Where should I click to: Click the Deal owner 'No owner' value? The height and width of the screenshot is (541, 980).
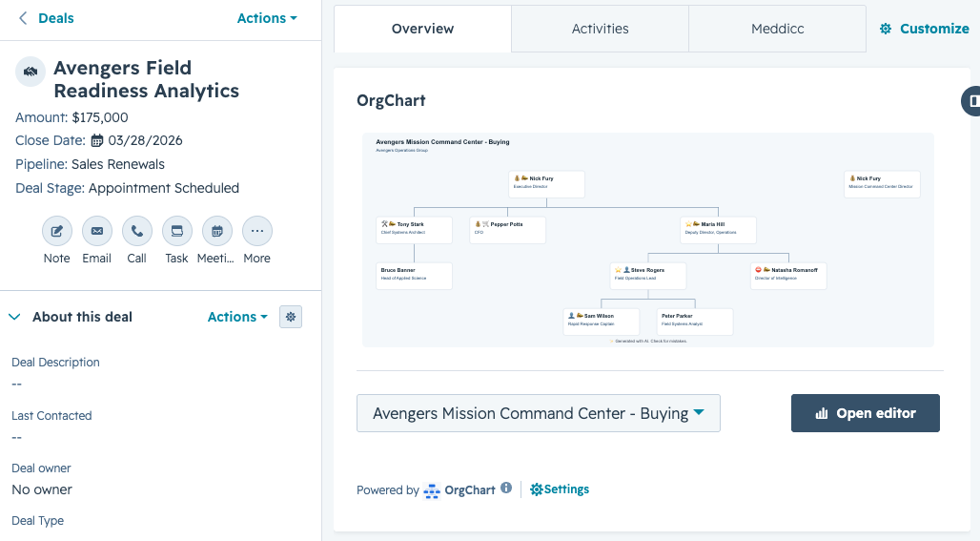coord(42,489)
